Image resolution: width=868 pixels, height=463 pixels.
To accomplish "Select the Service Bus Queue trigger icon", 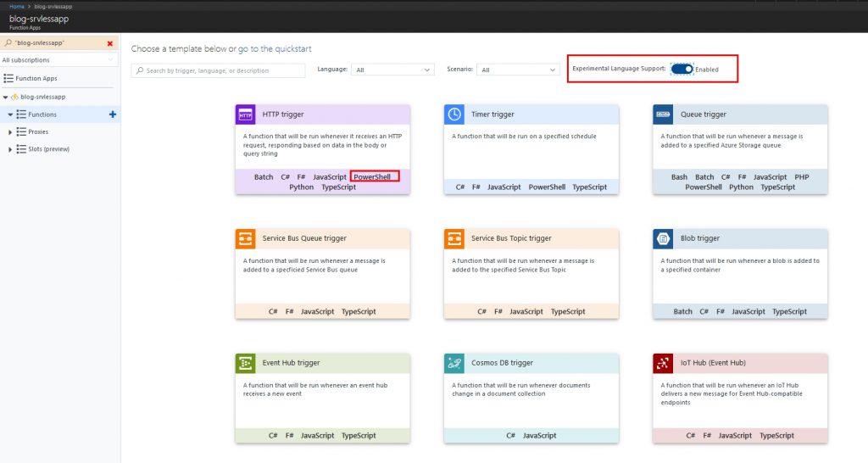I will 245,238.
